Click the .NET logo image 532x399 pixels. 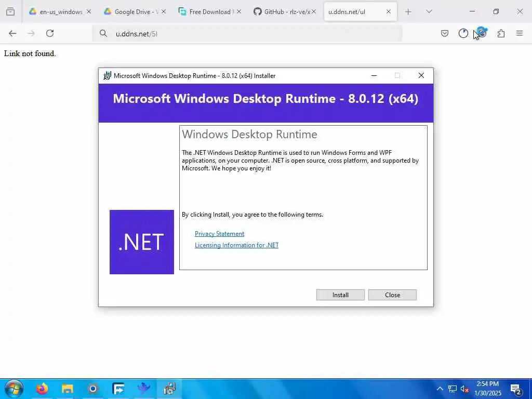point(142,242)
